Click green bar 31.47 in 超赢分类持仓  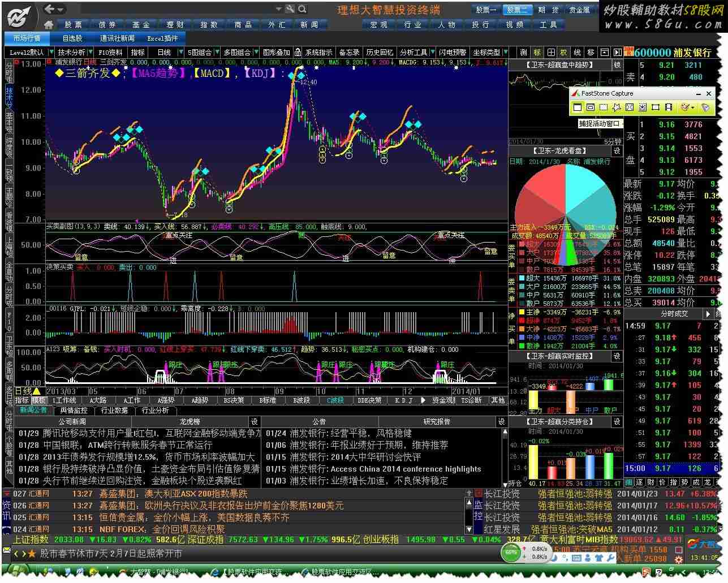(609, 465)
